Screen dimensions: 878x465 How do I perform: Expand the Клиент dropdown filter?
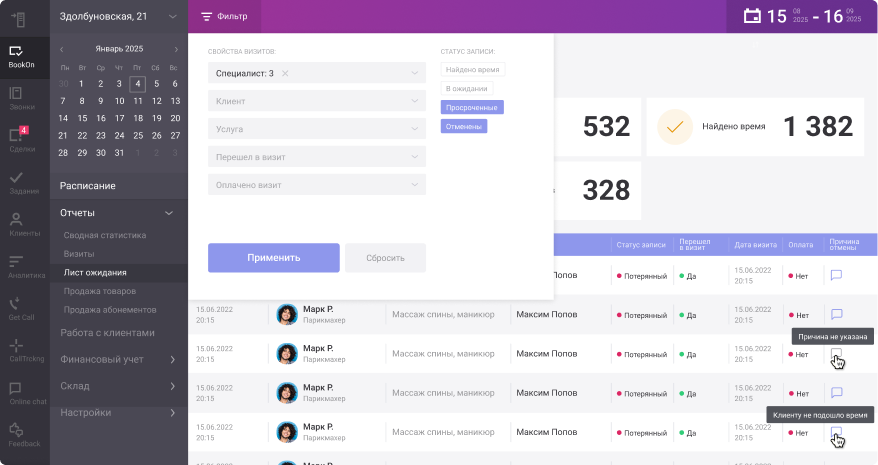tap(316, 100)
